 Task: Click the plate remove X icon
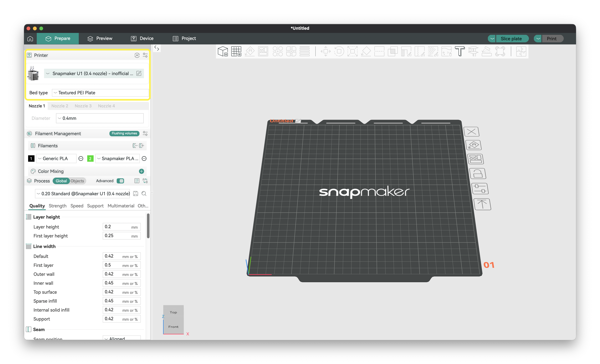(471, 132)
